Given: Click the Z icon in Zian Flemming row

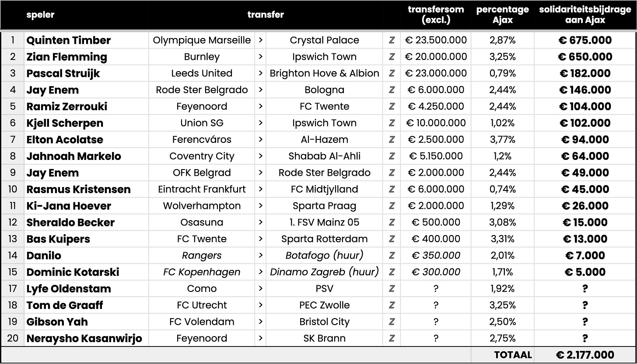Looking at the screenshot, I should 392,57.
